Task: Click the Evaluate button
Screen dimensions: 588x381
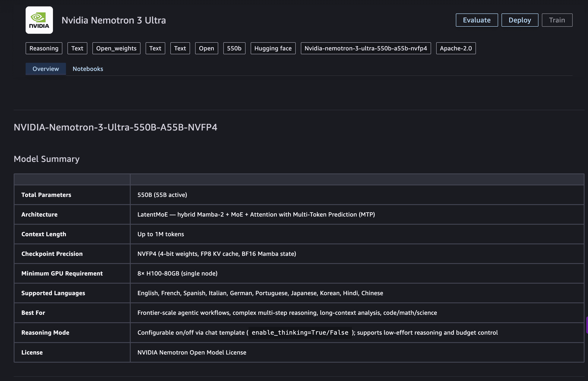Action: (x=477, y=20)
